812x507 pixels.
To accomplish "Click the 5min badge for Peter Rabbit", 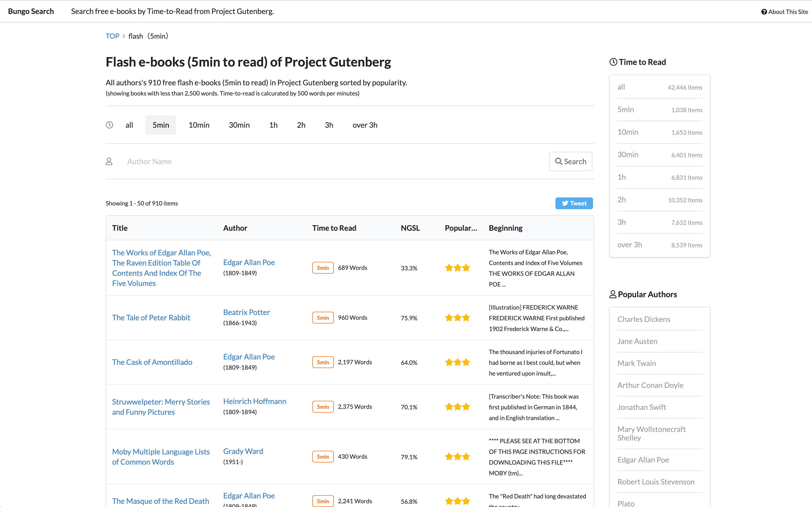I will (x=323, y=318).
